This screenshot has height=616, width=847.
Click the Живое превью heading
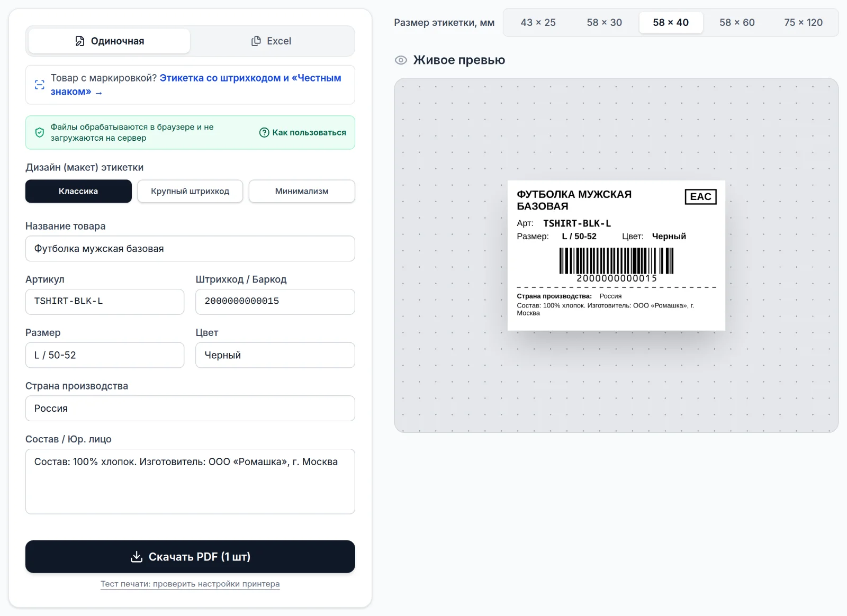click(459, 60)
